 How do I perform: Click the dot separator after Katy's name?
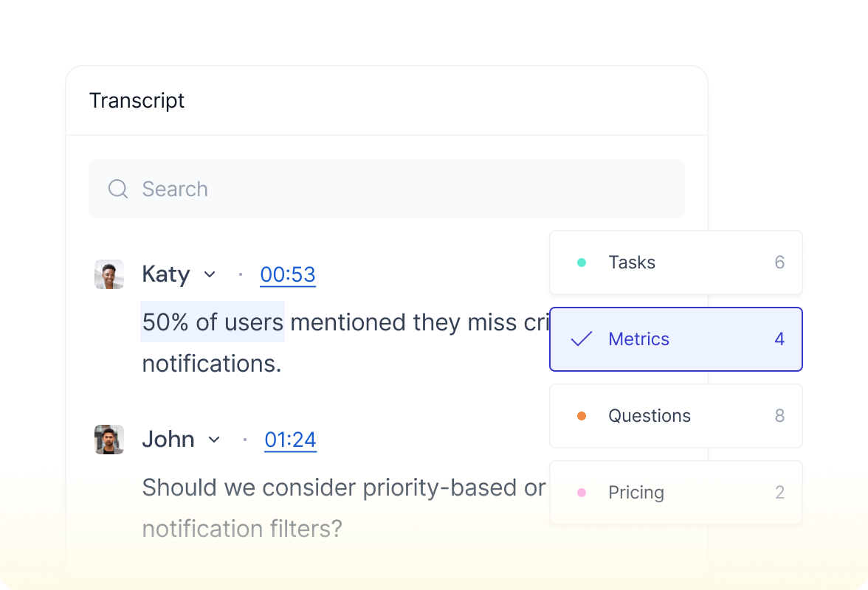point(241,274)
